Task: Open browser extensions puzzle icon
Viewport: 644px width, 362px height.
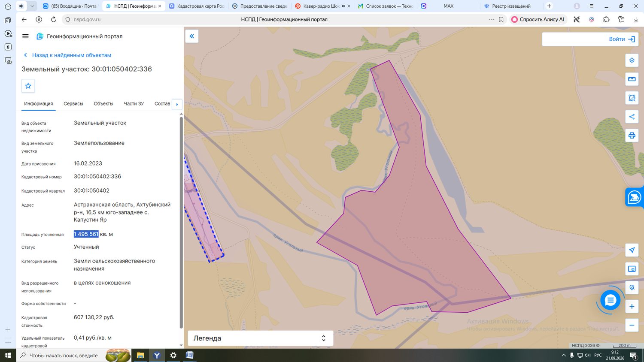Action: 606,19
